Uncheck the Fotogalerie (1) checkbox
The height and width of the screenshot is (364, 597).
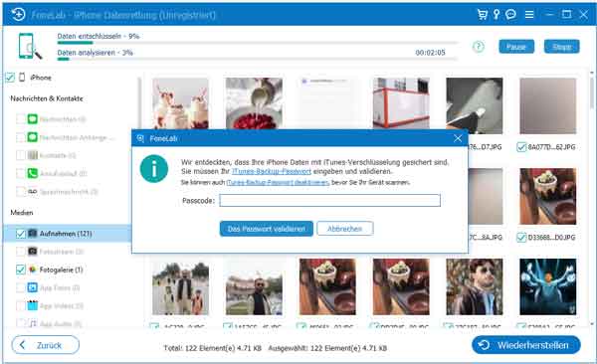pyautogui.click(x=21, y=270)
